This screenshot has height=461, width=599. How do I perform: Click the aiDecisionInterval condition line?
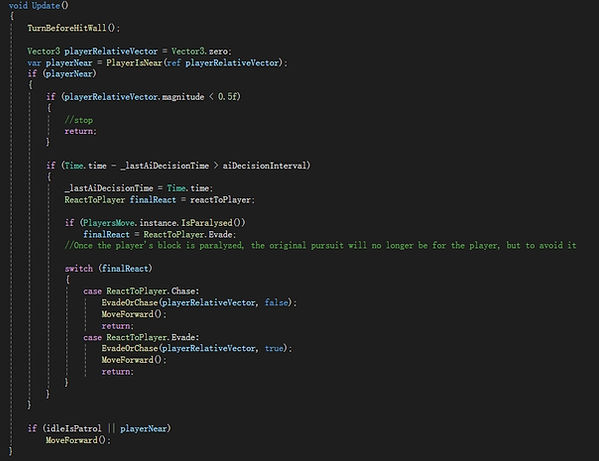click(178, 165)
